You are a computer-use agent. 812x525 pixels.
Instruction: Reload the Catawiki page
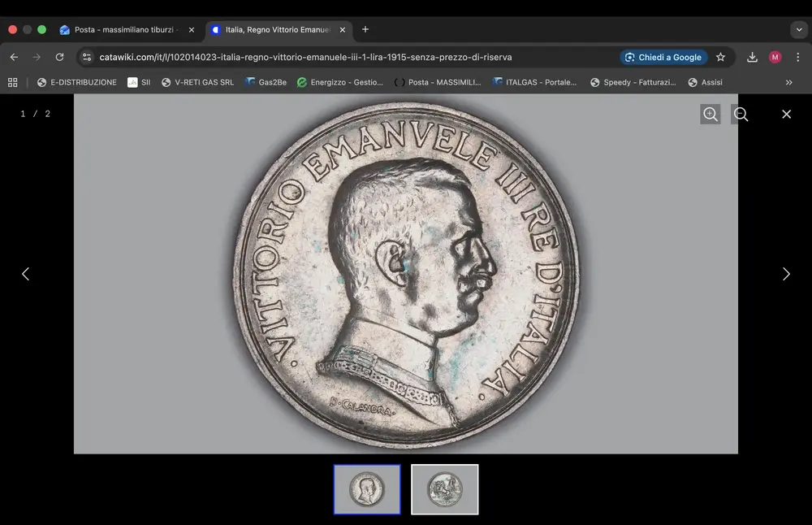coord(59,58)
